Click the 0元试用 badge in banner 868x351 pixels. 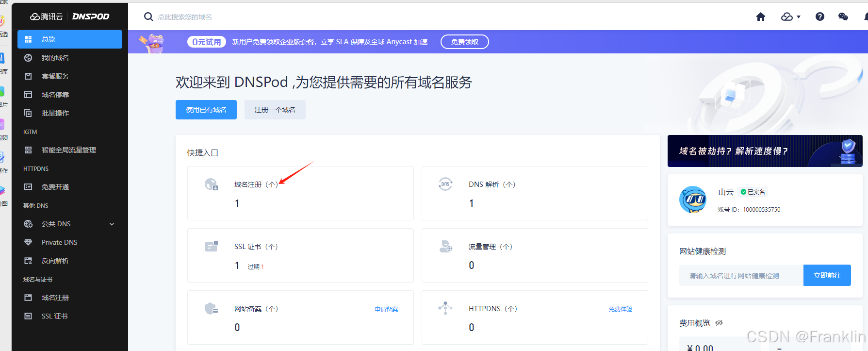click(x=207, y=42)
